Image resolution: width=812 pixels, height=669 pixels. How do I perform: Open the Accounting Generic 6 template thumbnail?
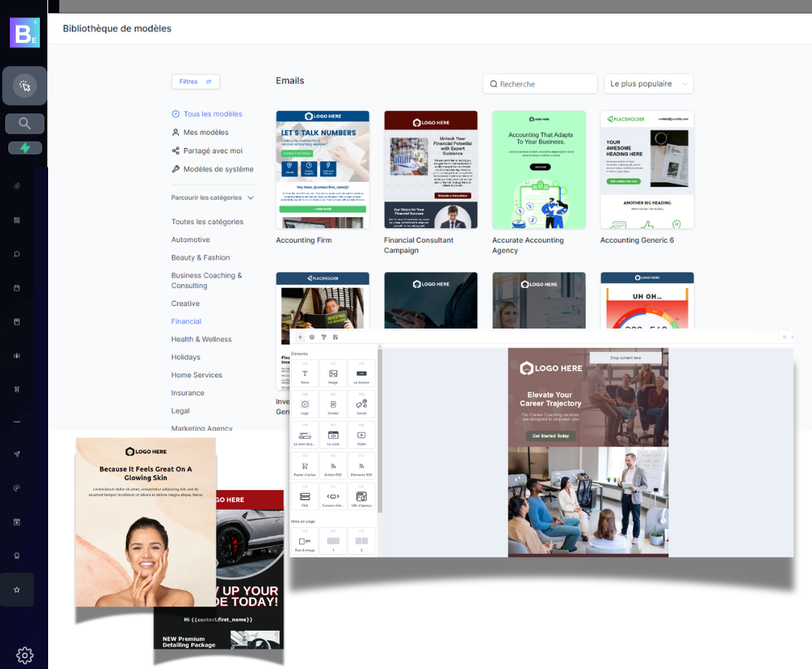point(647,170)
